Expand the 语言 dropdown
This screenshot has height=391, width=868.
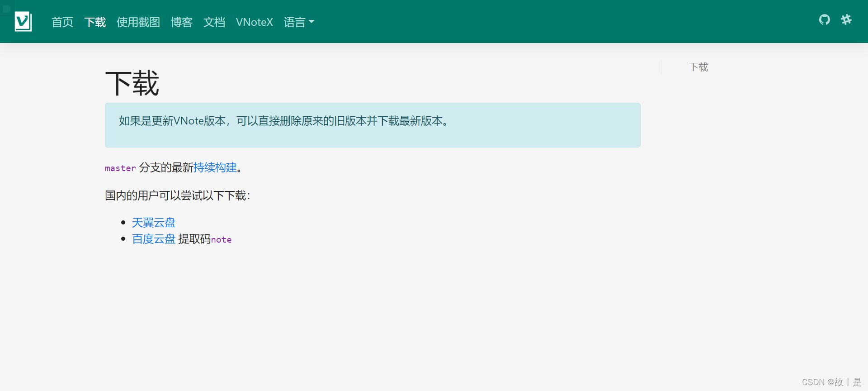[299, 22]
